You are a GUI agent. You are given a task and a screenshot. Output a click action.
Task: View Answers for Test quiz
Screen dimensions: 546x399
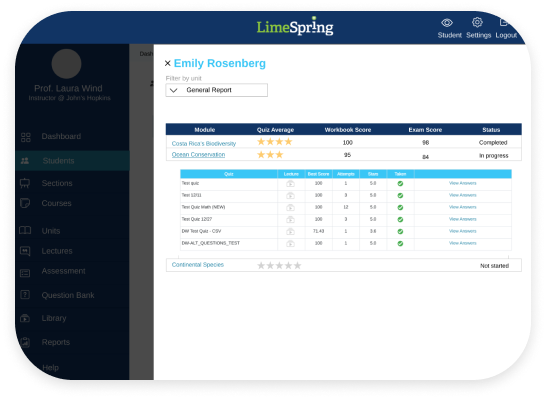click(462, 183)
